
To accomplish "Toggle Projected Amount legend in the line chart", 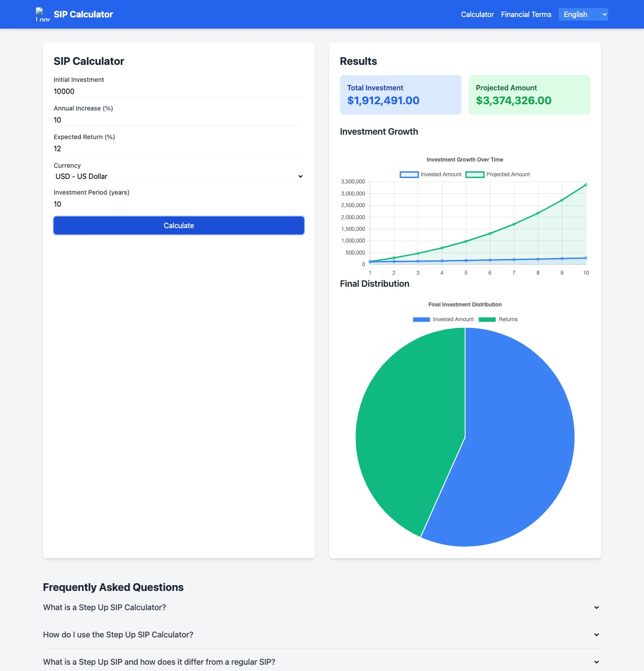I will tap(497, 174).
